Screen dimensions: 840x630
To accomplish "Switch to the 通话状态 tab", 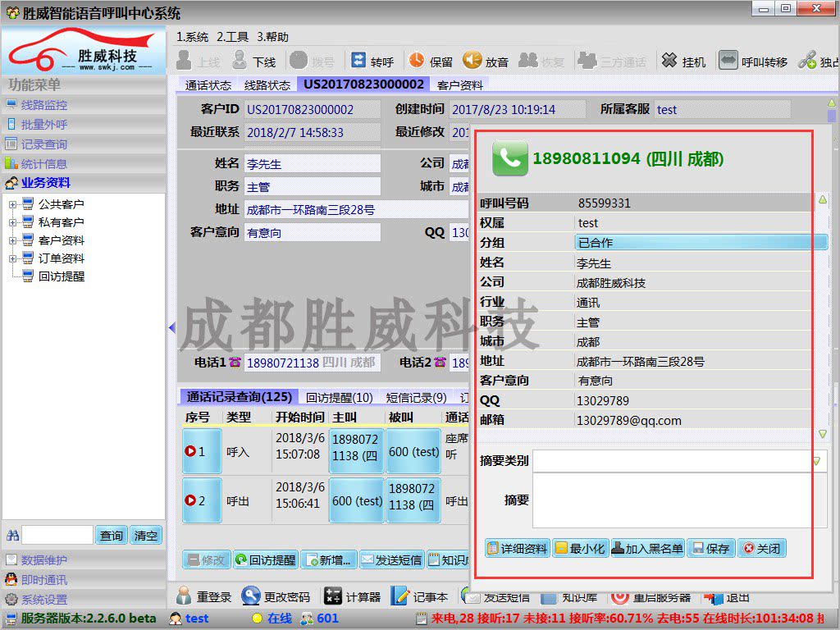I will click(x=208, y=85).
